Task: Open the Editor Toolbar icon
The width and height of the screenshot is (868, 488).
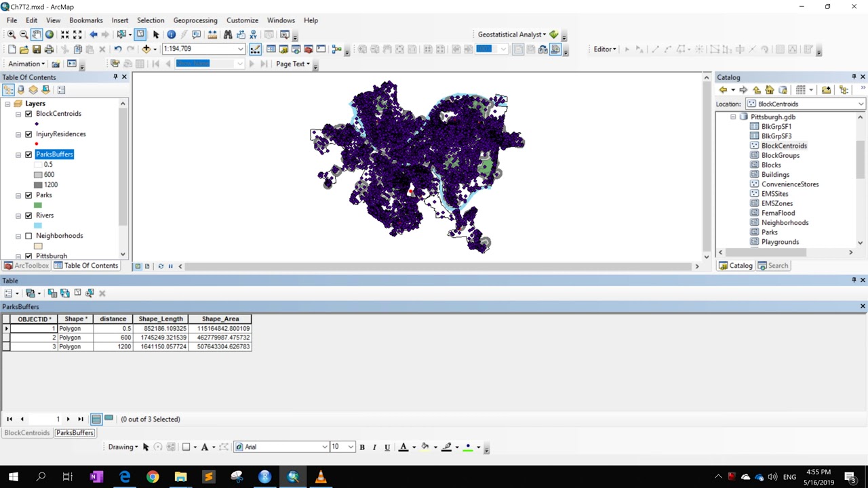Action: coord(255,49)
